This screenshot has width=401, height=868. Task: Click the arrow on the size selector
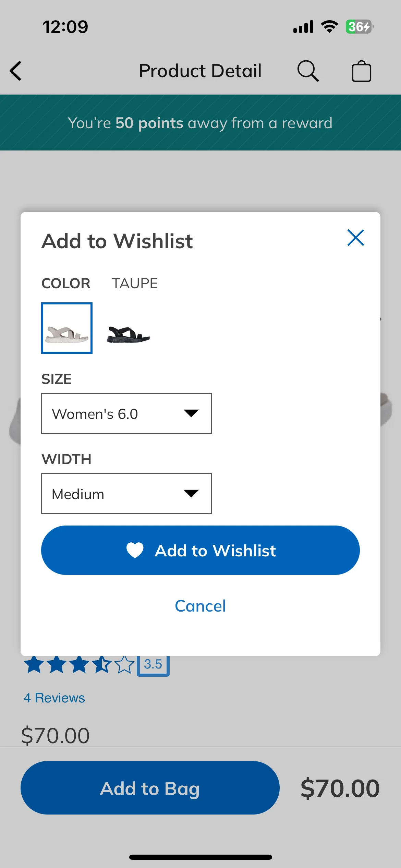pos(191,413)
